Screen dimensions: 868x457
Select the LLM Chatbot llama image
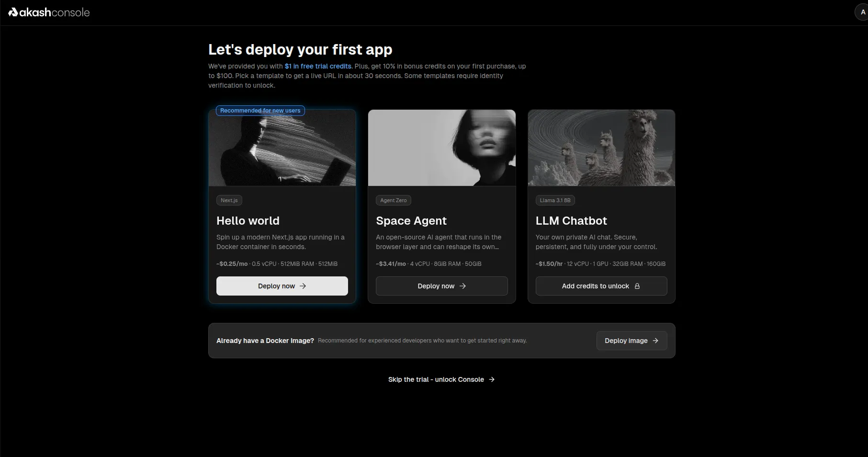[601, 148]
